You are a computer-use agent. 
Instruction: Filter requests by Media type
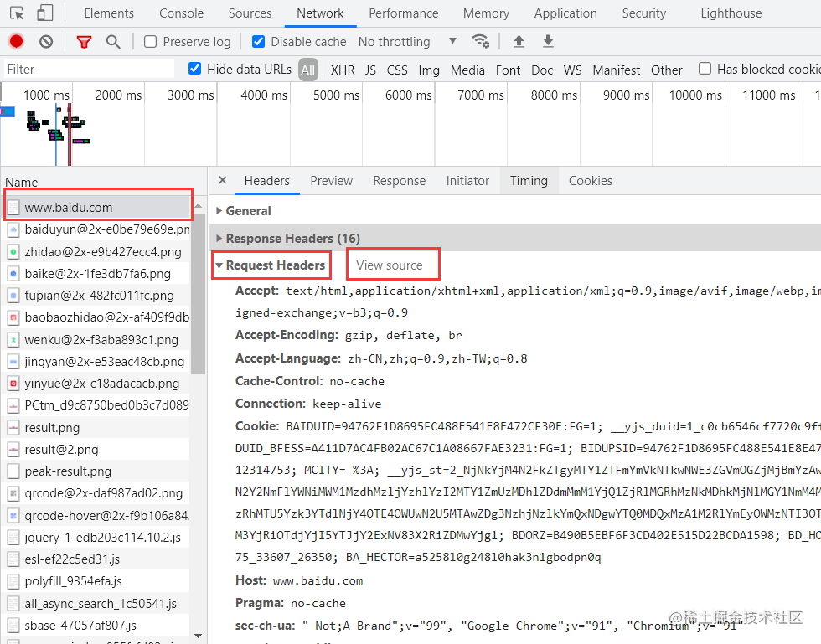point(467,70)
